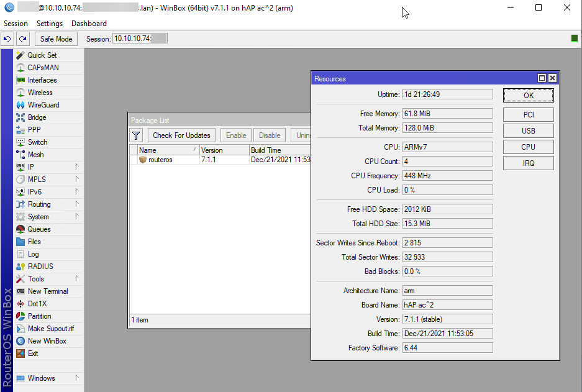Click the CPU Load field
Image resolution: width=582 pixels, height=392 pixels.
pyautogui.click(x=448, y=190)
